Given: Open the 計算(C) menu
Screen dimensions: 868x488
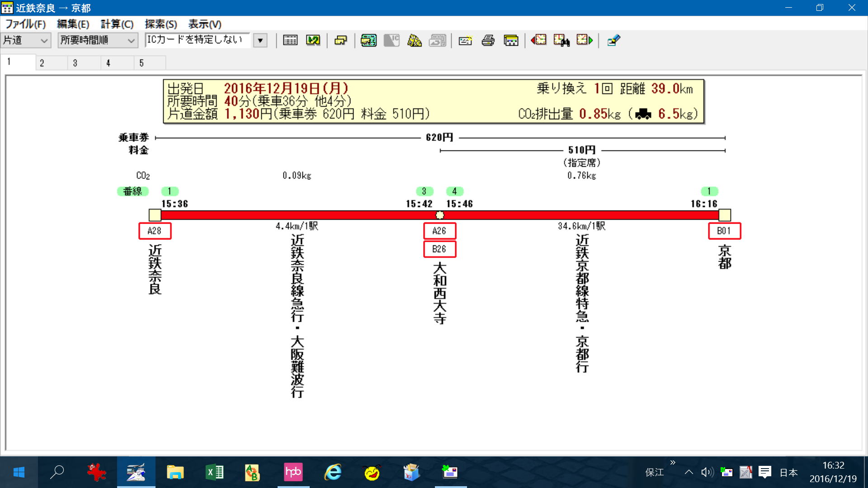Looking at the screenshot, I should (117, 24).
